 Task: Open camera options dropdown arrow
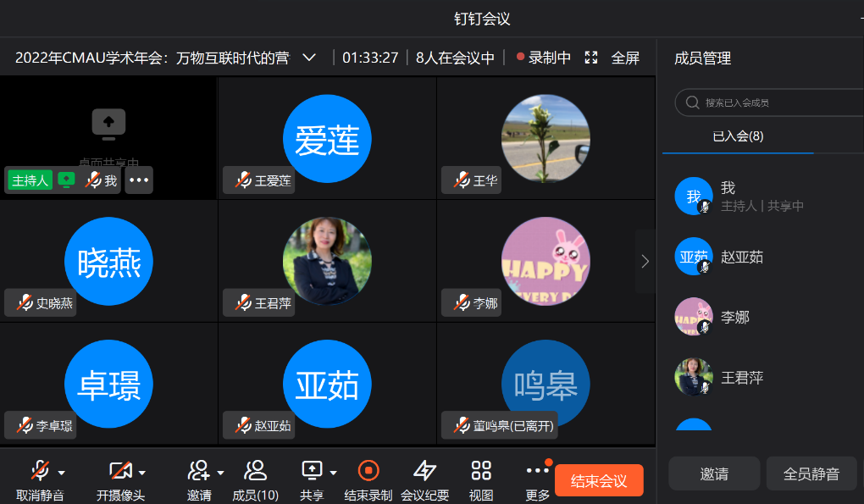[x=142, y=473]
